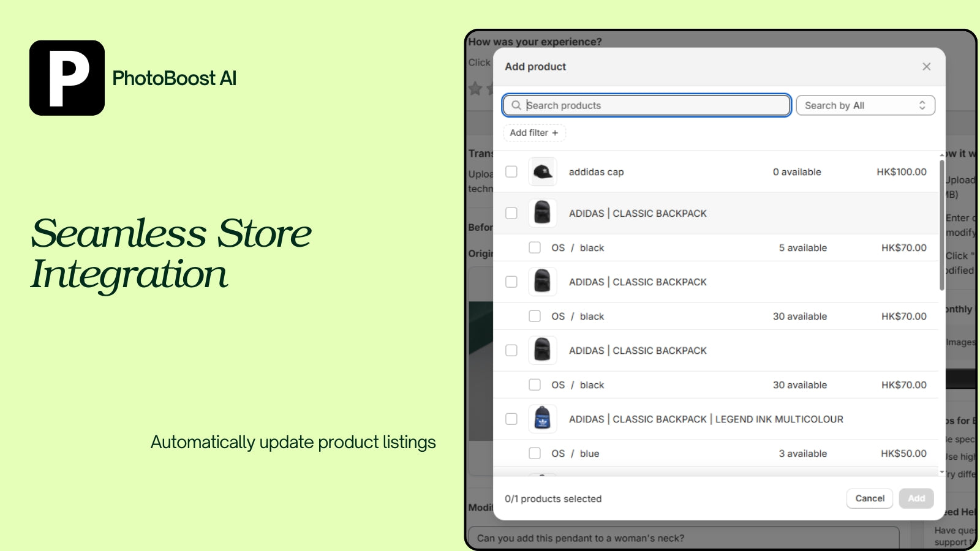Click the chevron on Search by All
The width and height of the screenshot is (980, 551).
pyautogui.click(x=922, y=105)
